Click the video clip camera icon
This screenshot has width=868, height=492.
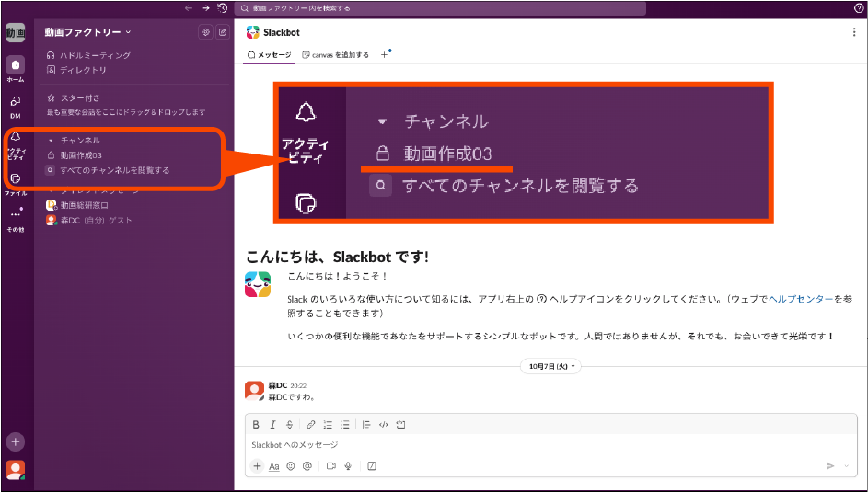tap(330, 466)
